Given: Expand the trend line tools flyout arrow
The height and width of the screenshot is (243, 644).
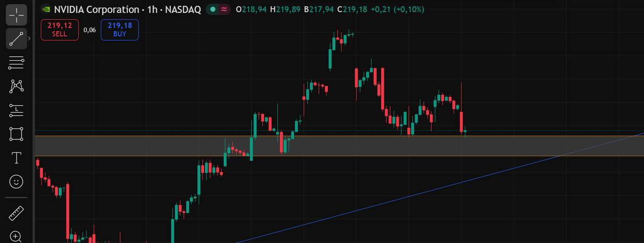Looking at the screenshot, I should click(x=30, y=39).
